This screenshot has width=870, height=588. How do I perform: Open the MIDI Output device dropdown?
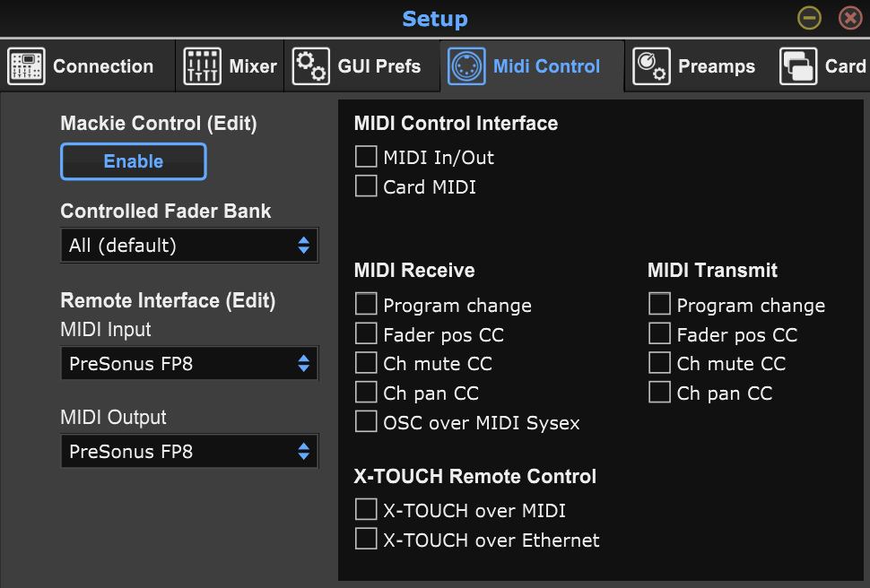[x=188, y=452]
